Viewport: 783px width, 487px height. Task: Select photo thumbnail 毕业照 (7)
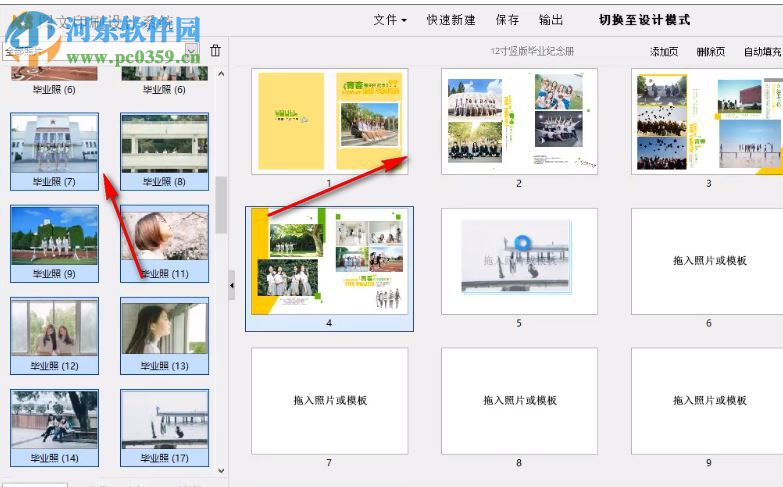pyautogui.click(x=54, y=151)
